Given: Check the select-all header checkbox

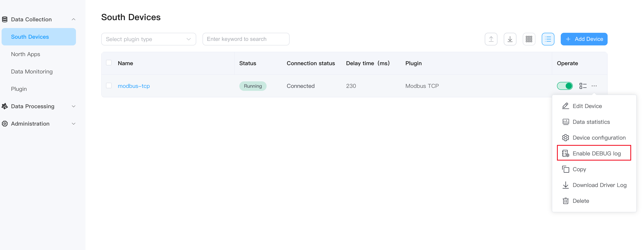Looking at the screenshot, I should click(109, 63).
